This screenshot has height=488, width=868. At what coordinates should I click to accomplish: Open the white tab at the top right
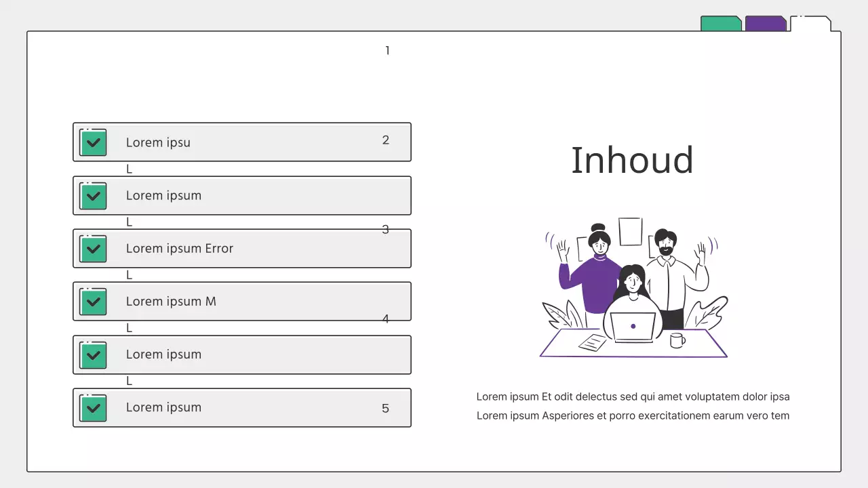pyautogui.click(x=810, y=24)
